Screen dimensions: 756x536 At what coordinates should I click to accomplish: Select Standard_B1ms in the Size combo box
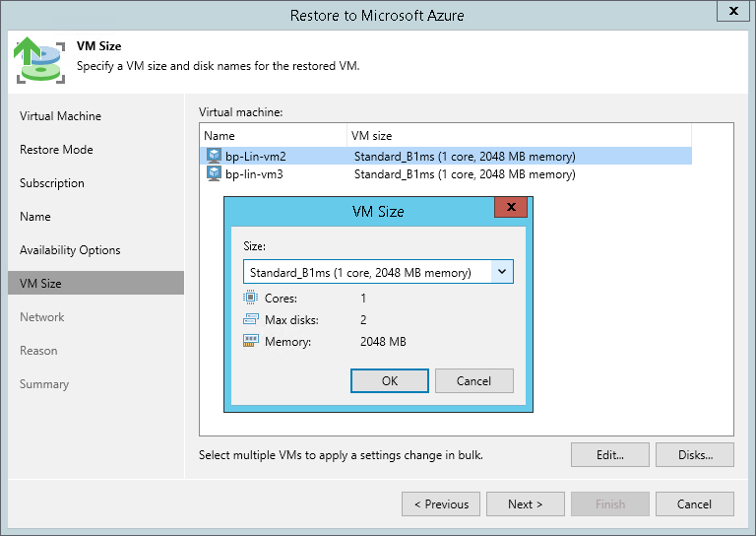(378, 272)
